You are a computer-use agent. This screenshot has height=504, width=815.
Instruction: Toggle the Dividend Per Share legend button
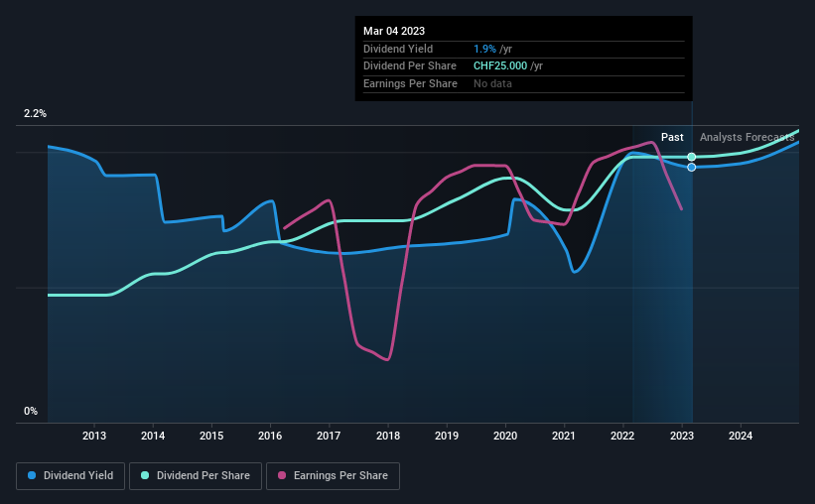click(196, 476)
